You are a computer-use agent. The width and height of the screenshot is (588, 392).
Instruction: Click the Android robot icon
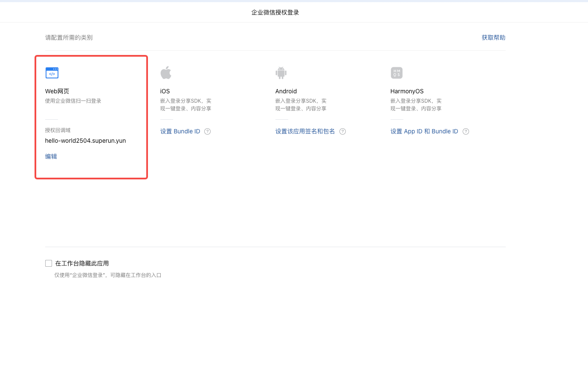click(281, 73)
